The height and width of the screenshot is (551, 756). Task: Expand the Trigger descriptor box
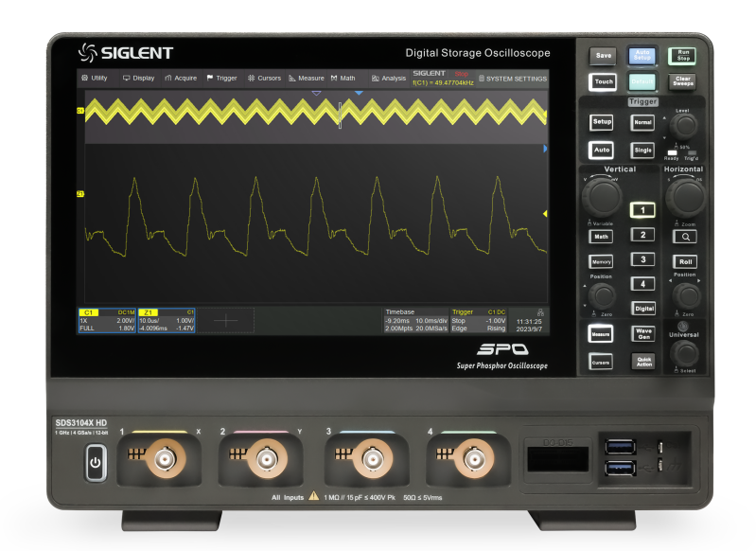(480, 320)
